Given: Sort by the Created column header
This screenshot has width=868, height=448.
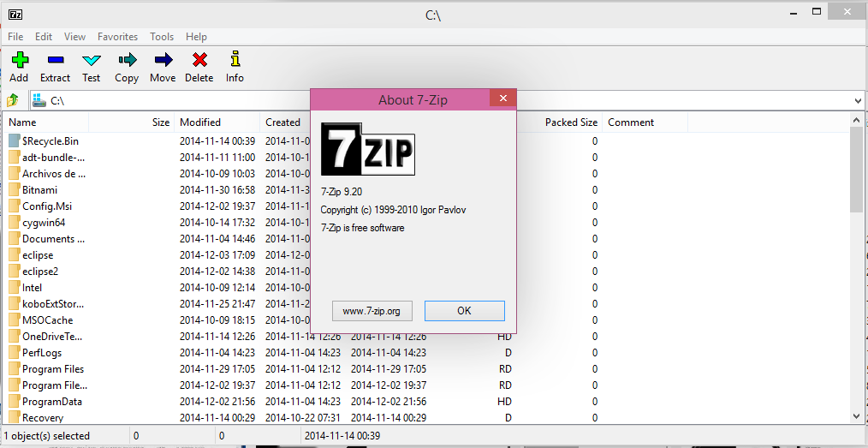Looking at the screenshot, I should [285, 122].
